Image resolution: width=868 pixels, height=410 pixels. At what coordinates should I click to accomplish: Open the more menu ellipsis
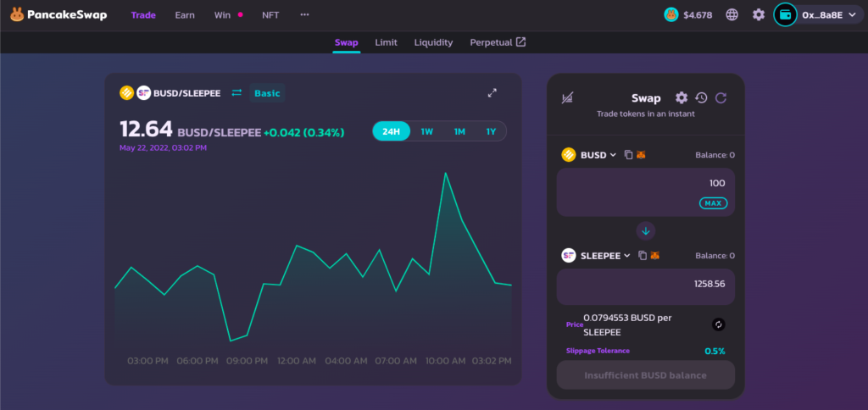pos(304,15)
